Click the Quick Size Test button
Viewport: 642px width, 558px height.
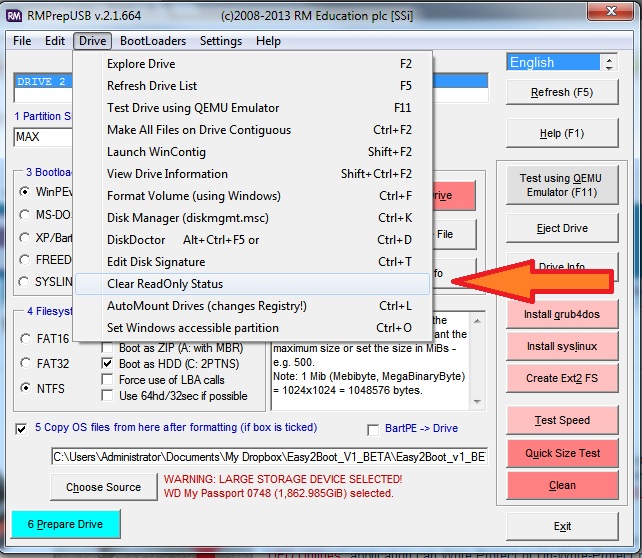click(562, 453)
